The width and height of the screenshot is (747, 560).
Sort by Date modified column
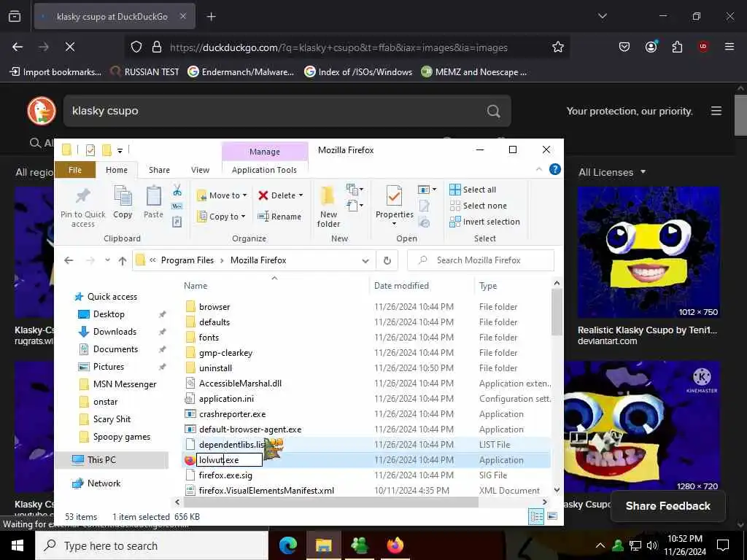[402, 286]
